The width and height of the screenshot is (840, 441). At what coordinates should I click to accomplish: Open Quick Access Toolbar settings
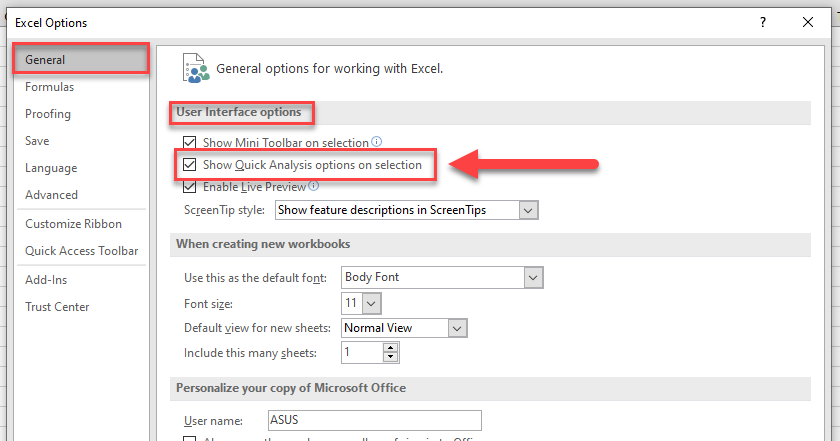(81, 251)
